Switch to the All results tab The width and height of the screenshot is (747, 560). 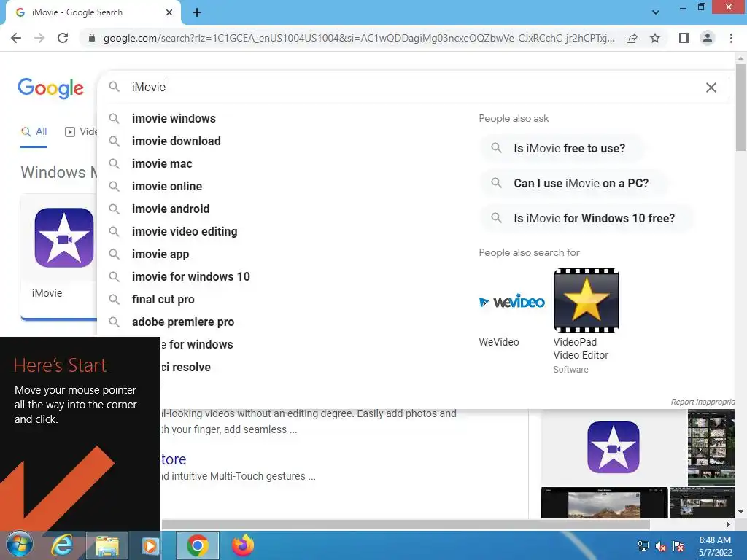34,132
